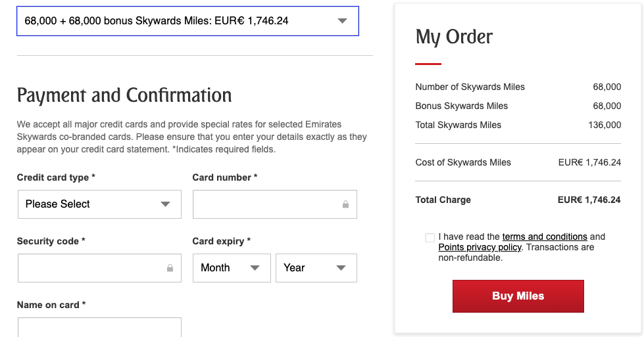Click the My Order heading

[x=454, y=37]
